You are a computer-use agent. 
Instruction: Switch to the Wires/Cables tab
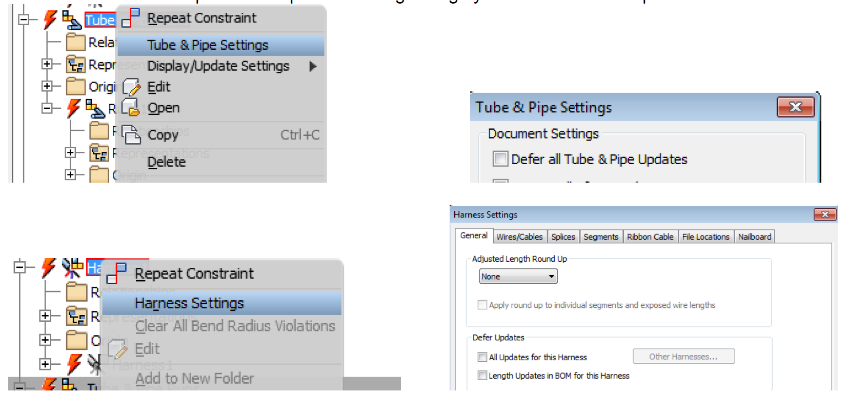pos(519,237)
